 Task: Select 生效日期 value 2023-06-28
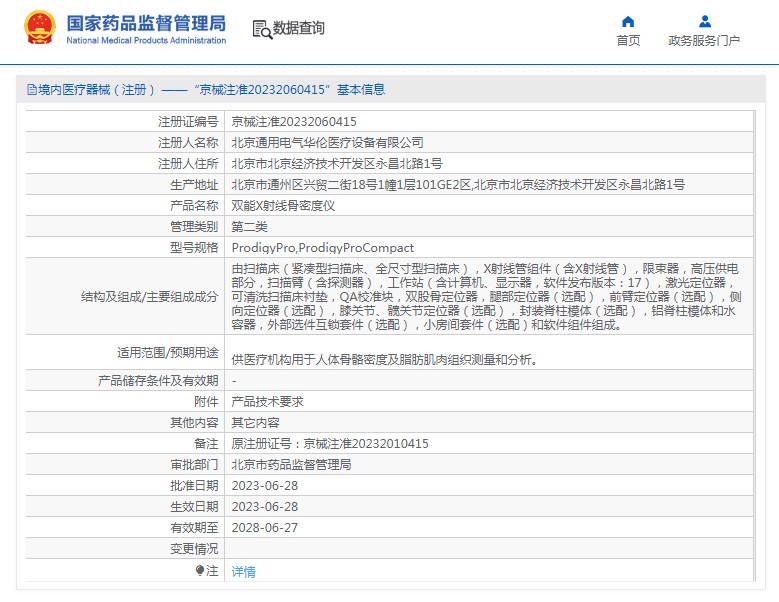[265, 507]
